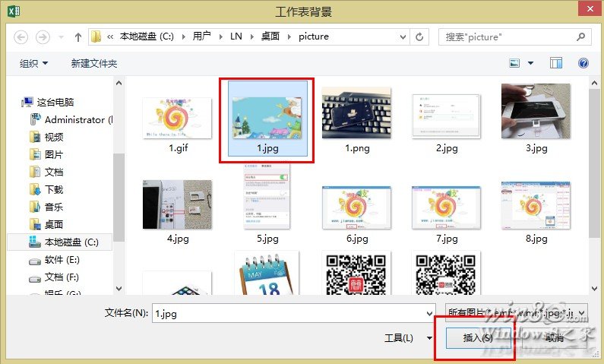The image size is (604, 364).
Task: Expand the file name dropdown arrow
Action: pos(430,313)
